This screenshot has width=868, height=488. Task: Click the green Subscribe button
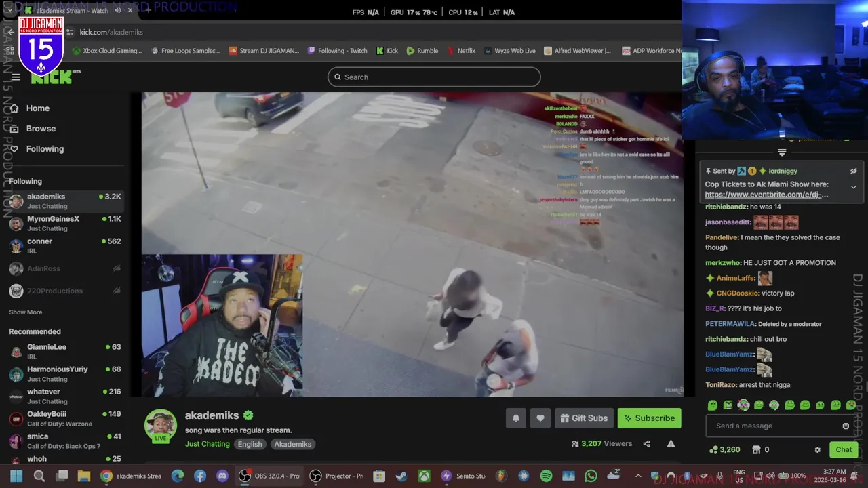649,418
